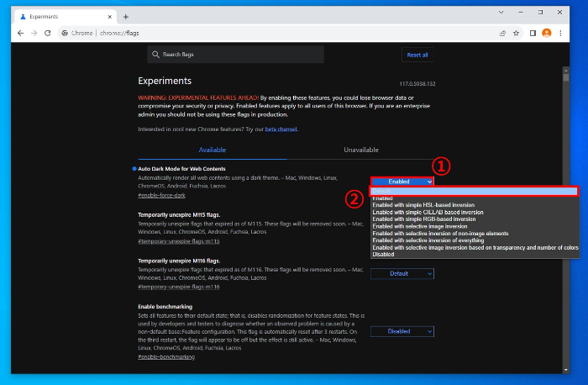The width and height of the screenshot is (588, 385).
Task: Click the Experiments page heading
Action: 165,81
